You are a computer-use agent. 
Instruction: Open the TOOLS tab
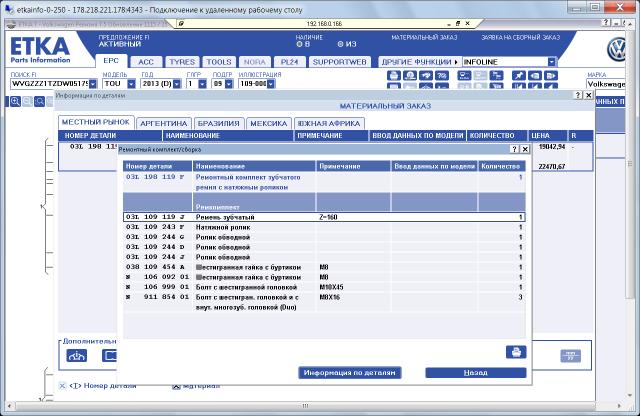point(219,62)
